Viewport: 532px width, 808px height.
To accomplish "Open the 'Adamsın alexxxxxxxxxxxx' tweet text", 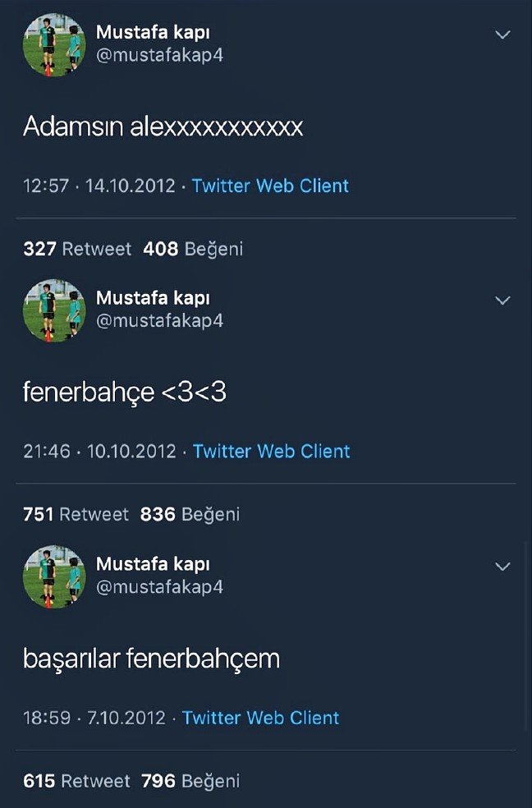I will (x=163, y=126).
